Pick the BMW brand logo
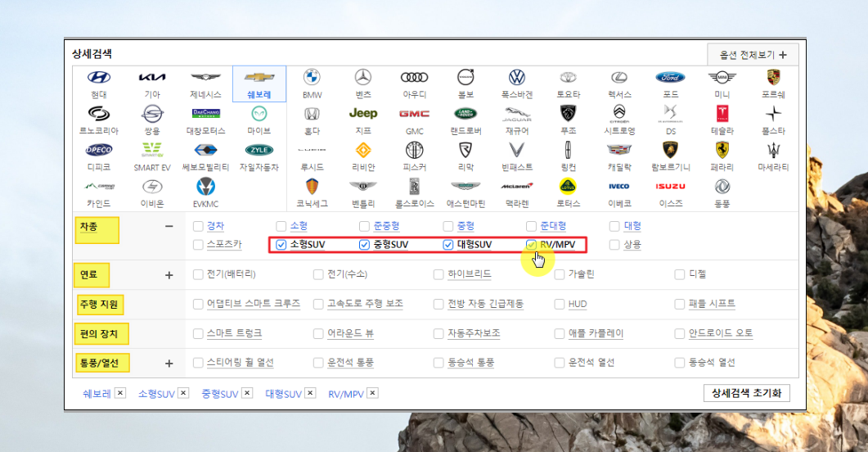 tap(313, 77)
